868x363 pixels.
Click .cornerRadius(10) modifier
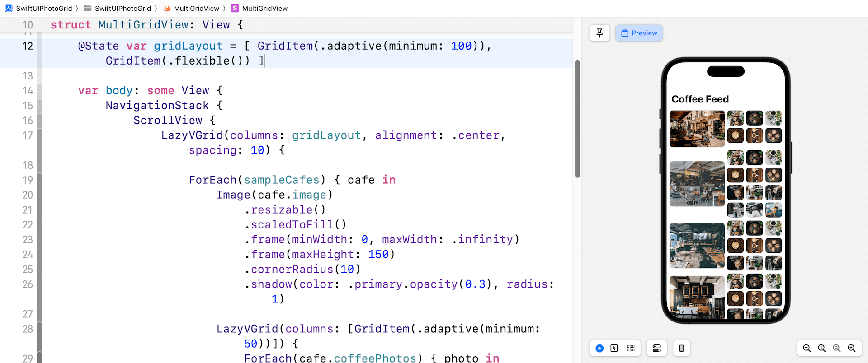[x=302, y=269]
